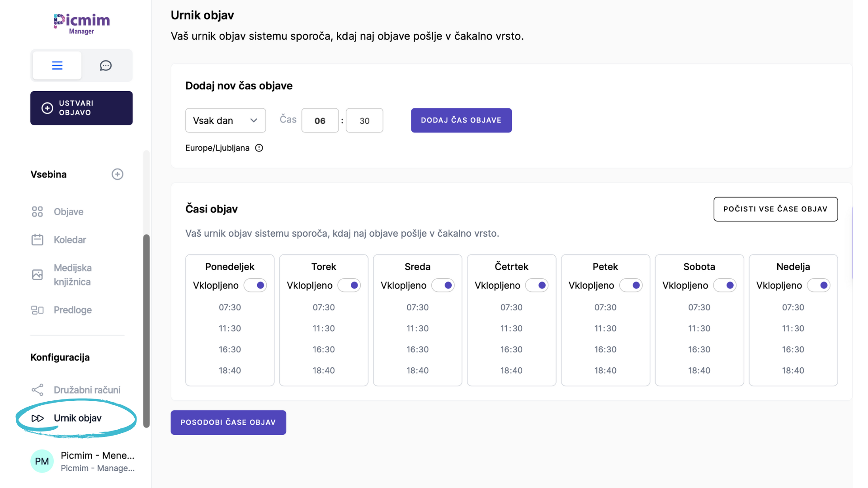
Task: Toggle Nedelja posting schedule off
Action: (819, 286)
